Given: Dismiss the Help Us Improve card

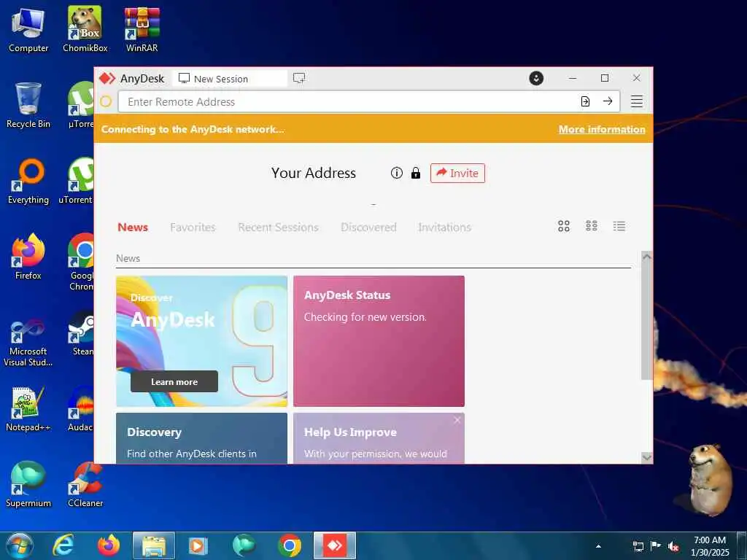Looking at the screenshot, I should click(x=457, y=420).
